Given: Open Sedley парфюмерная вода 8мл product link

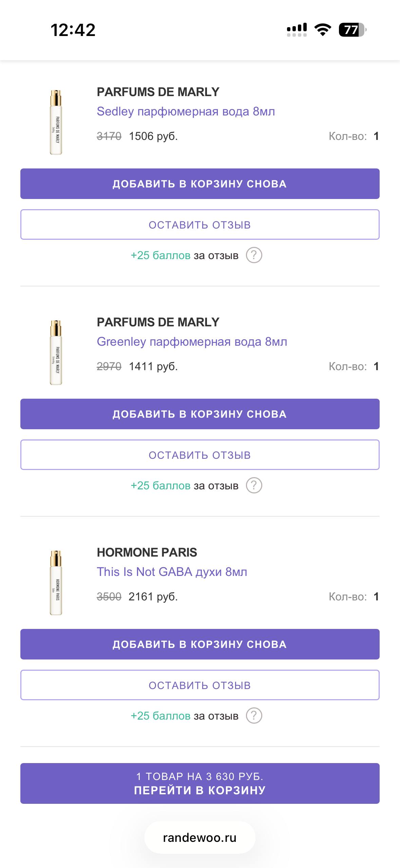Looking at the screenshot, I should point(186,111).
